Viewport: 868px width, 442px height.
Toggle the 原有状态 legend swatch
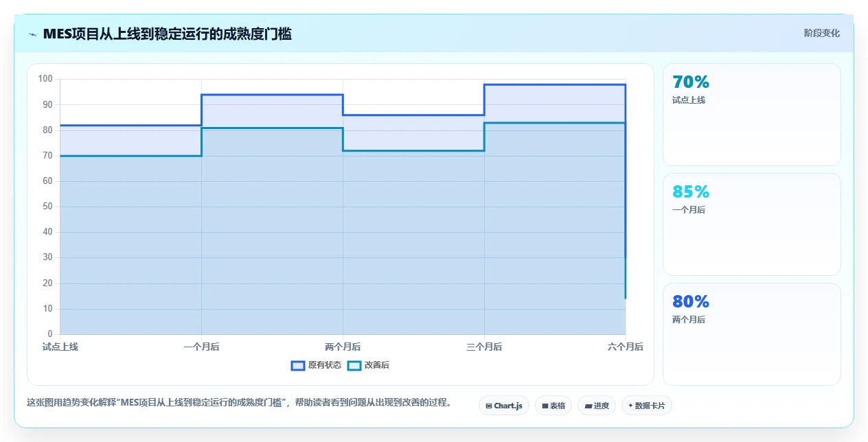(298, 365)
